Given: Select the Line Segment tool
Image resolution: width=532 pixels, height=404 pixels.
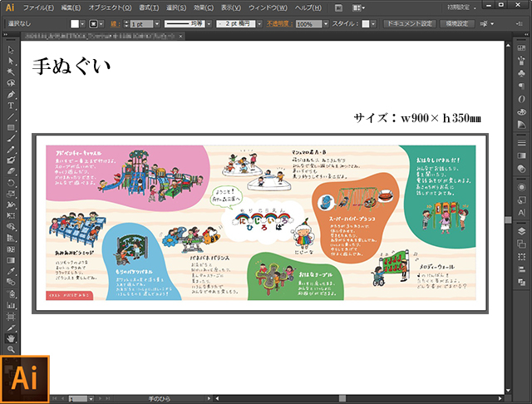Looking at the screenshot, I should tap(11, 116).
